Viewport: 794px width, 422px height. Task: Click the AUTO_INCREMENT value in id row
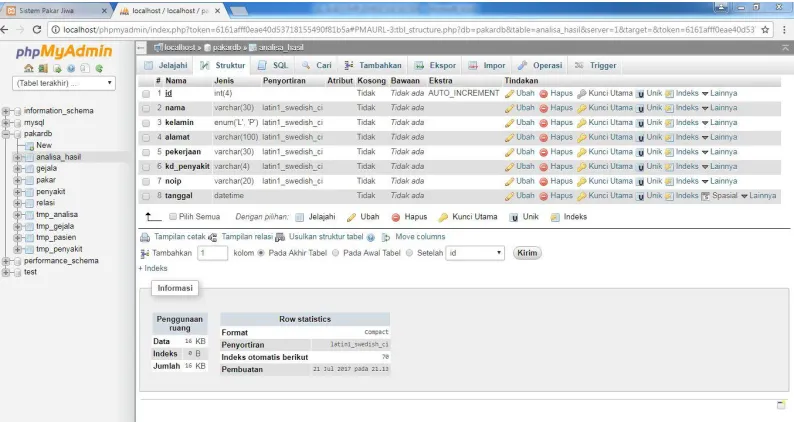pos(464,94)
